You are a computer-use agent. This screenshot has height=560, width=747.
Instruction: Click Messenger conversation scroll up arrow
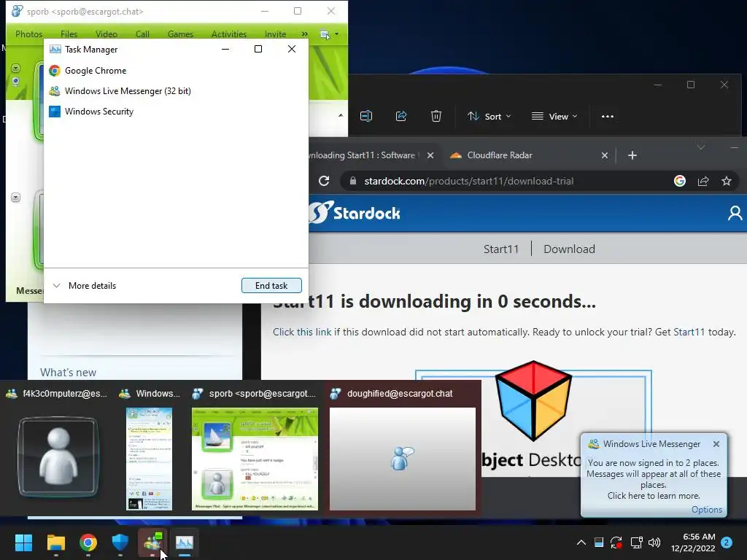341,116
